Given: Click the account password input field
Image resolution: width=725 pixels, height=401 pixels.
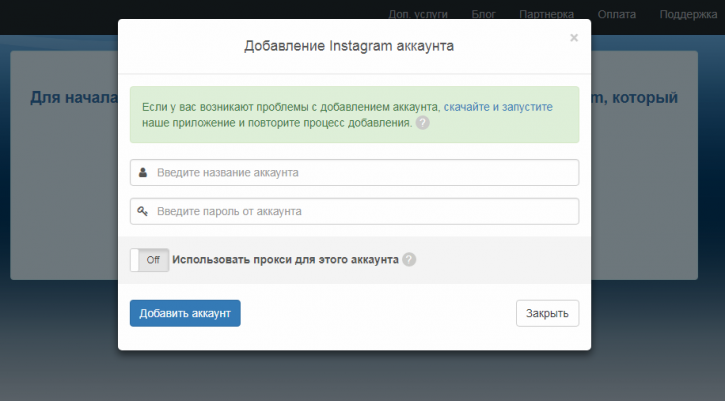Looking at the screenshot, I should point(354,211).
